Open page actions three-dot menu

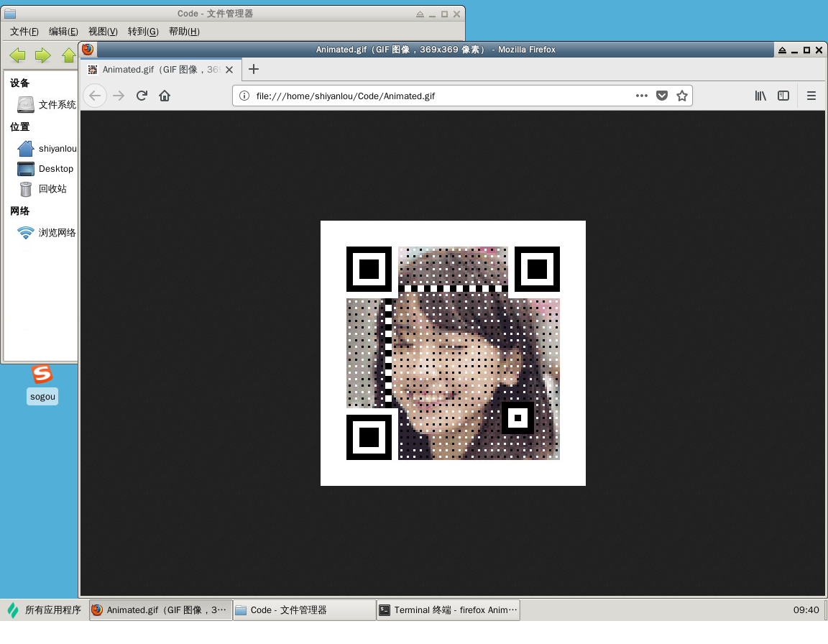point(642,96)
